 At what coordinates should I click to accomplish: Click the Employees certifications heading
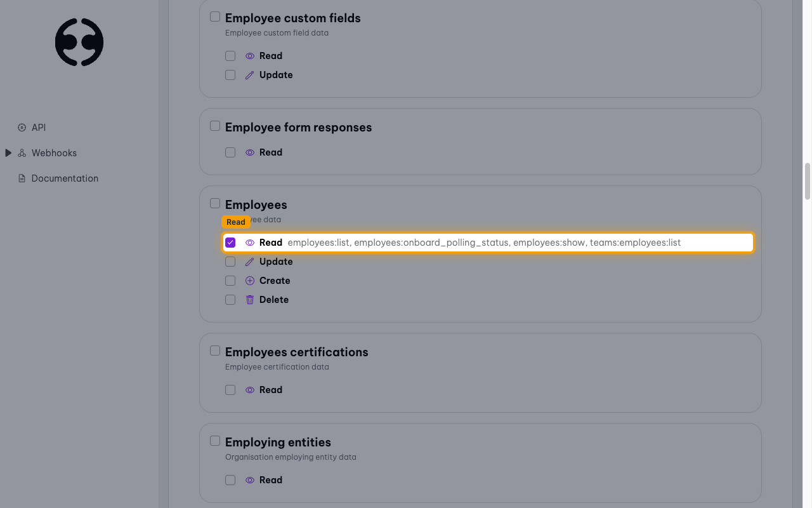pyautogui.click(x=297, y=352)
